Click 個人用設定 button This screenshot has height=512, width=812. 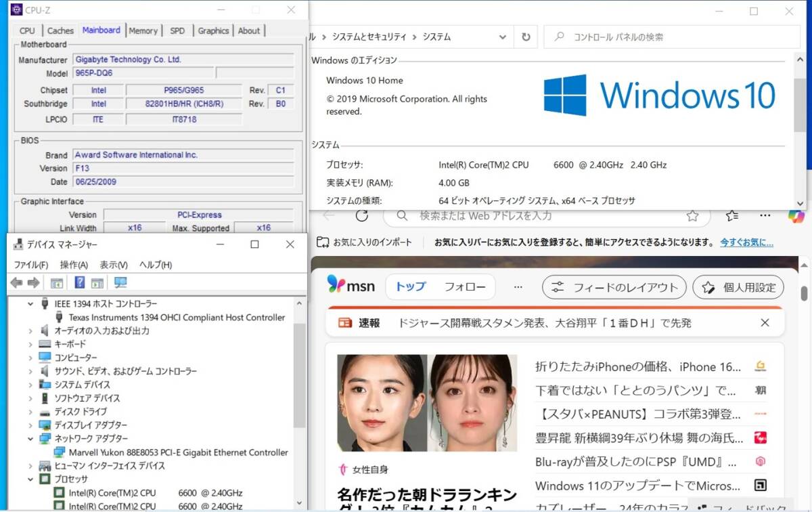pyautogui.click(x=738, y=287)
